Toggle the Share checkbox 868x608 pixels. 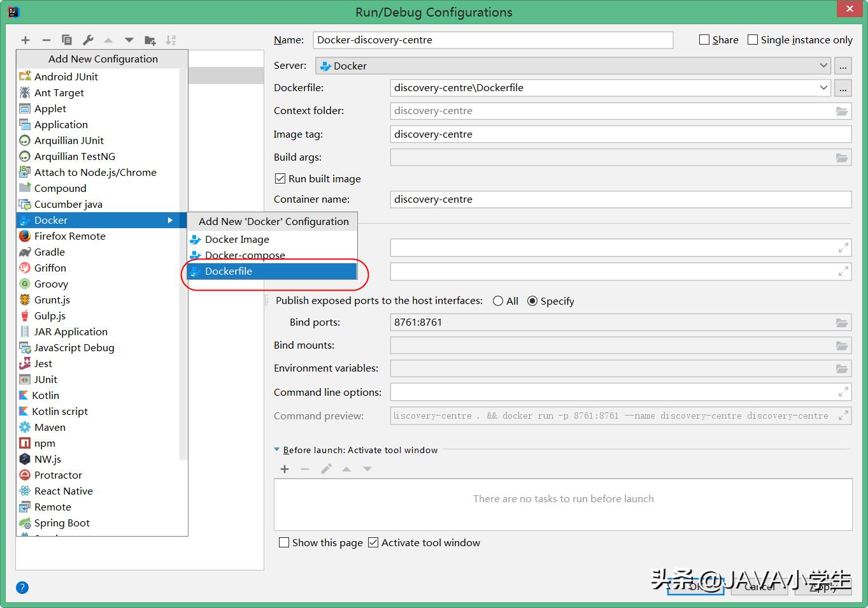click(x=704, y=40)
